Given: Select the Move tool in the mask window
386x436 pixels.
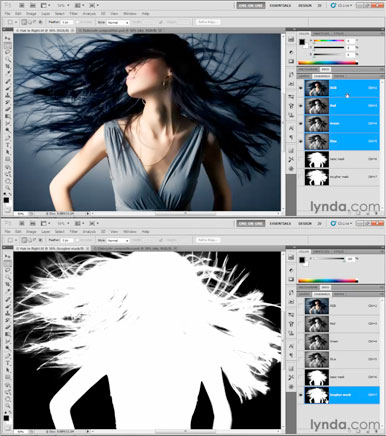Looking at the screenshot, I should (x=7, y=256).
